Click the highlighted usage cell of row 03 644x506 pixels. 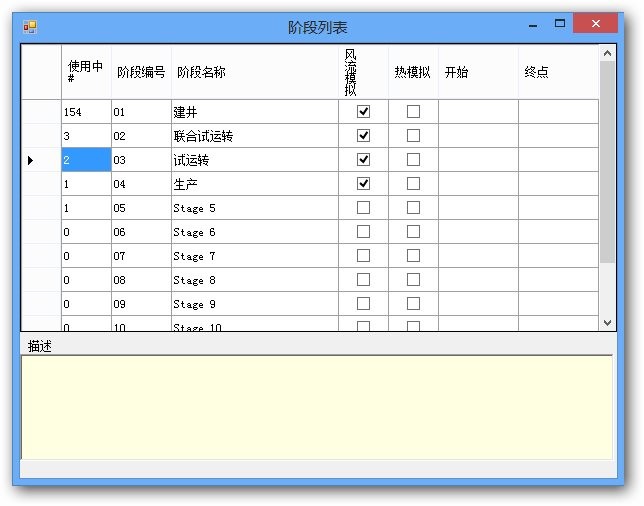pyautogui.click(x=86, y=160)
